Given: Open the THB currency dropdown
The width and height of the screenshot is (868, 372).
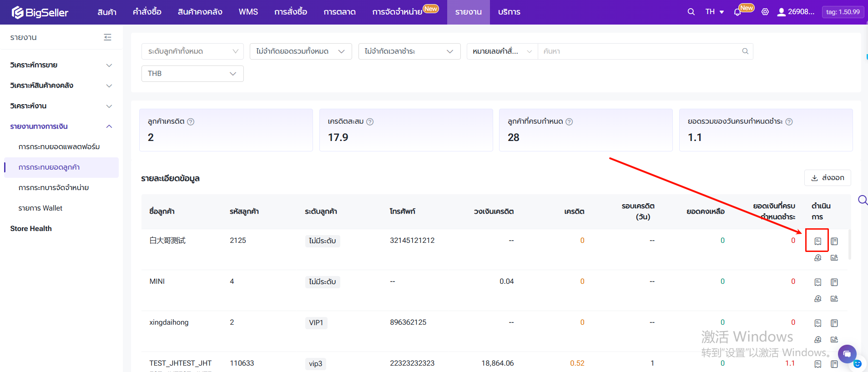Looking at the screenshot, I should (192, 74).
